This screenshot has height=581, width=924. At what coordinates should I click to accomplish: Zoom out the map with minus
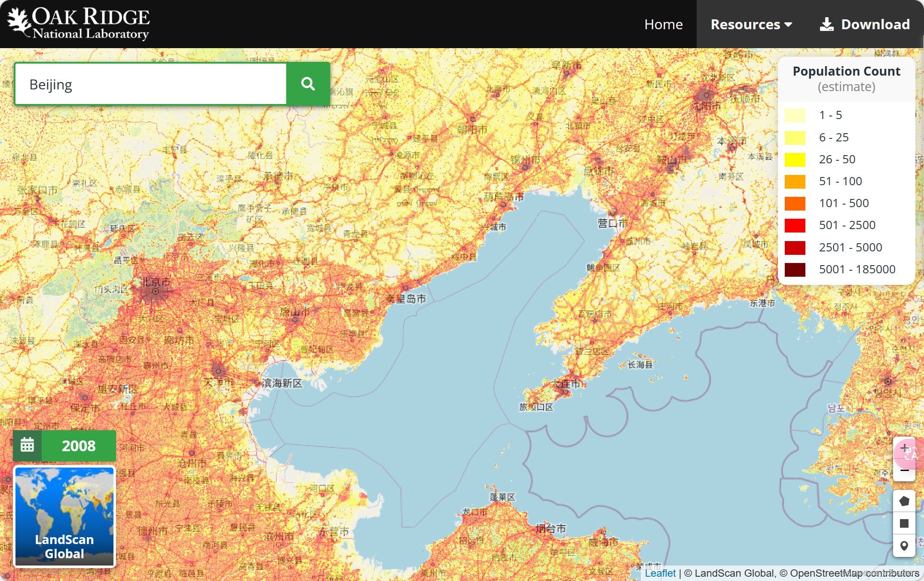point(904,471)
